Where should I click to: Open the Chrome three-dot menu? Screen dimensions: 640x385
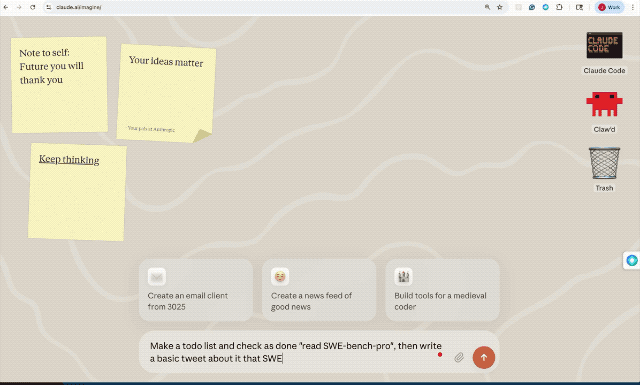633,7
